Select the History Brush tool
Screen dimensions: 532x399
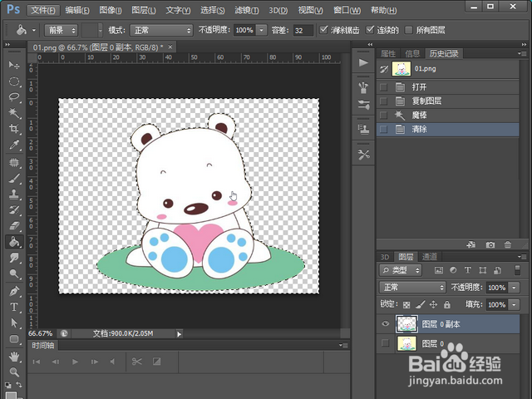pos(14,210)
